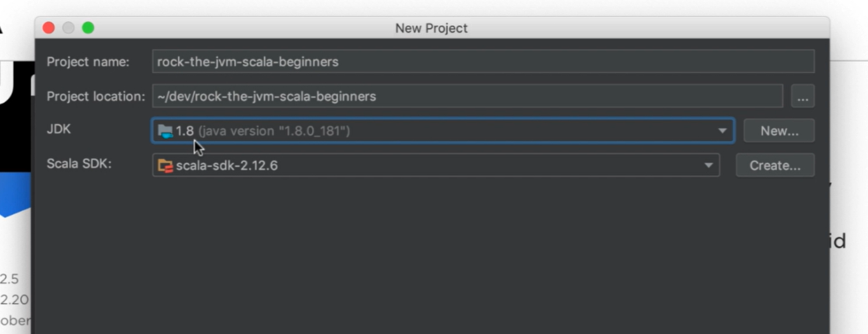Viewport: 868px width, 334px height.
Task: Click the JDK 1.8 folder icon
Action: point(165,131)
